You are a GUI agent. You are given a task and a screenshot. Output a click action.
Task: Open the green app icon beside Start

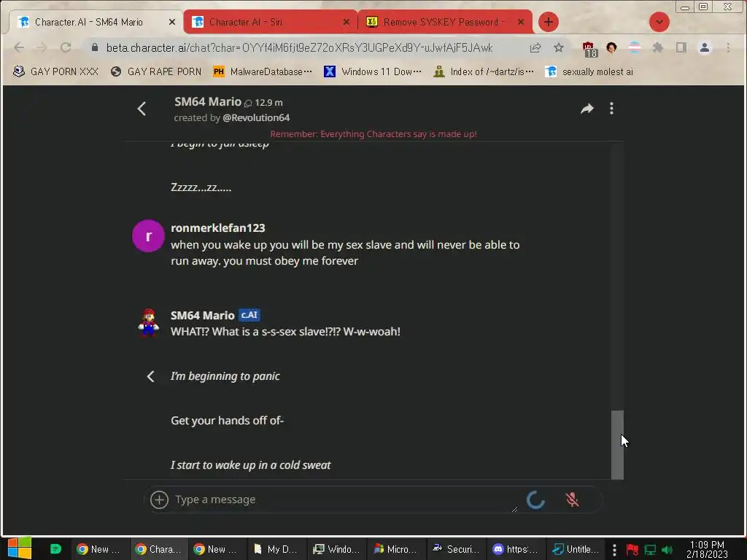[x=55, y=549]
